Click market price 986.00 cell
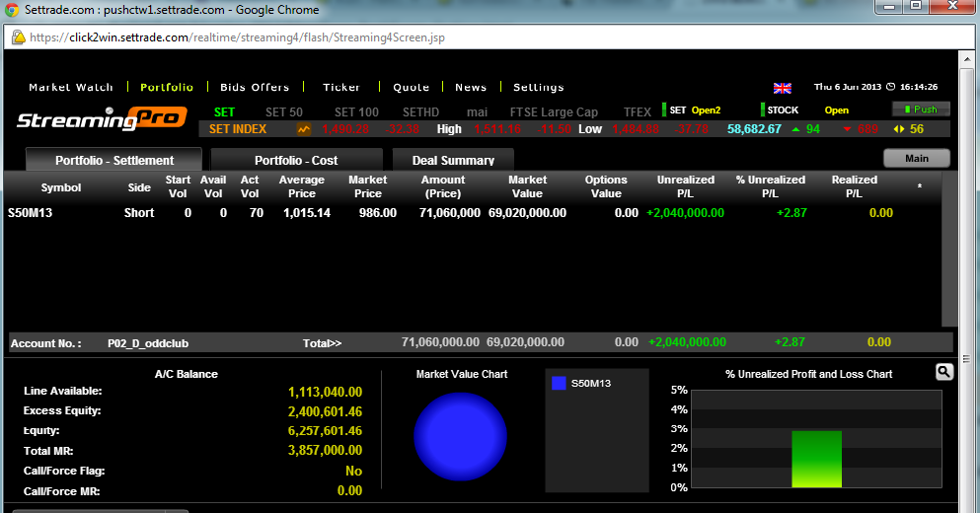This screenshot has height=513, width=980. [x=378, y=213]
